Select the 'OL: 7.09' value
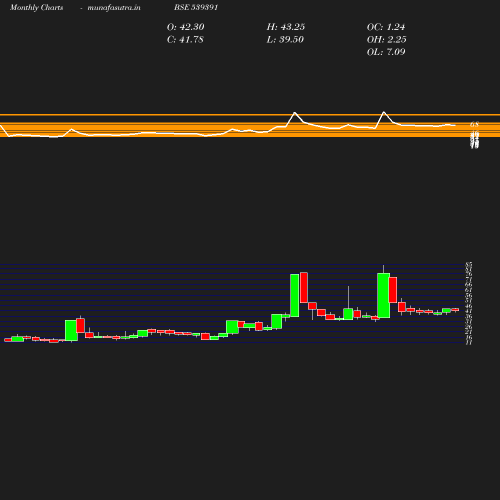500x500 pixels. pyautogui.click(x=386, y=52)
